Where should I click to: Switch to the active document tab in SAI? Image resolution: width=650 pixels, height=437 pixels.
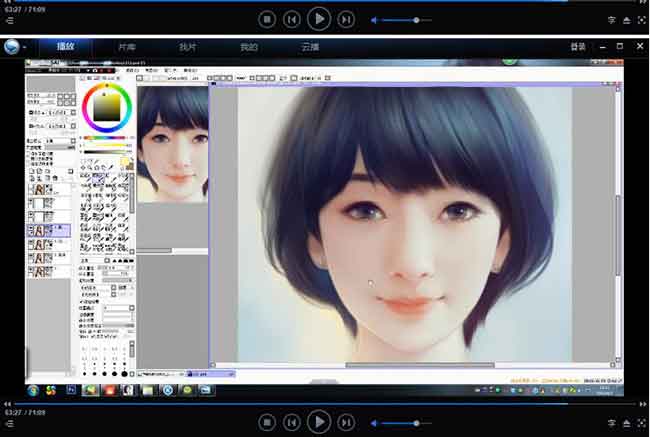211,374
